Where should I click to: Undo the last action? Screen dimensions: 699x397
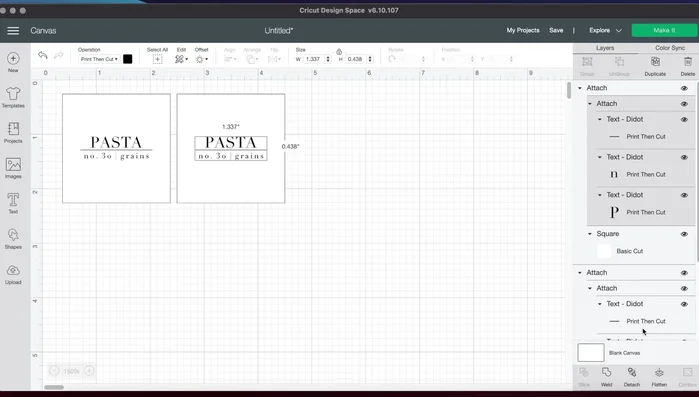pos(42,55)
